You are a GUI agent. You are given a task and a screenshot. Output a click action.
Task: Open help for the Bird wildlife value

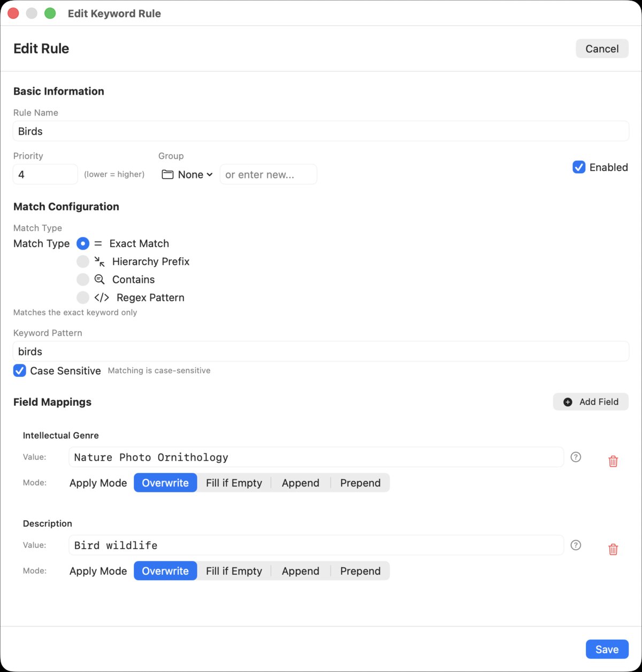(x=576, y=545)
